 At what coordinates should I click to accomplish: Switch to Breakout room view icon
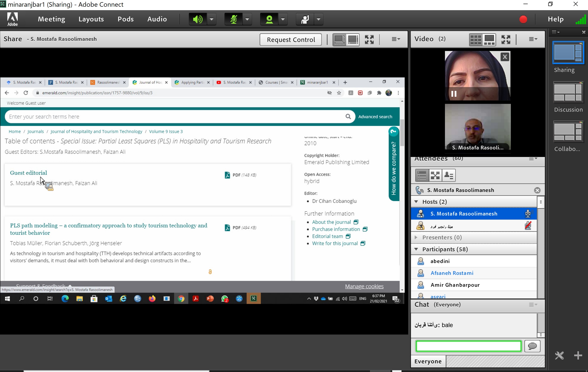(435, 175)
